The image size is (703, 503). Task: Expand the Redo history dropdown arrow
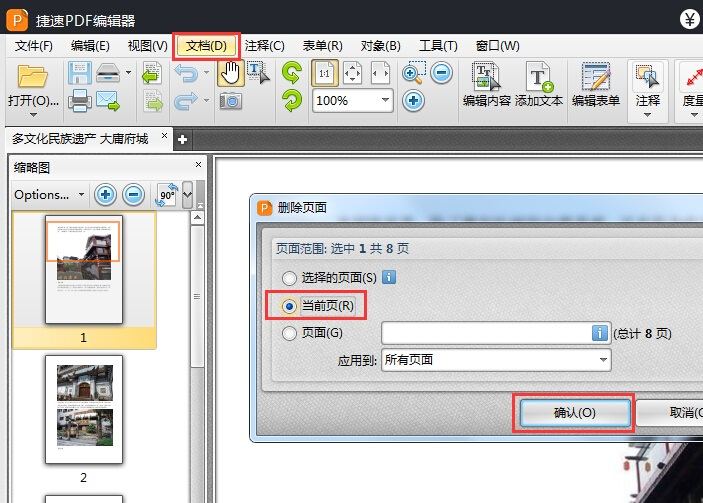tap(206, 100)
